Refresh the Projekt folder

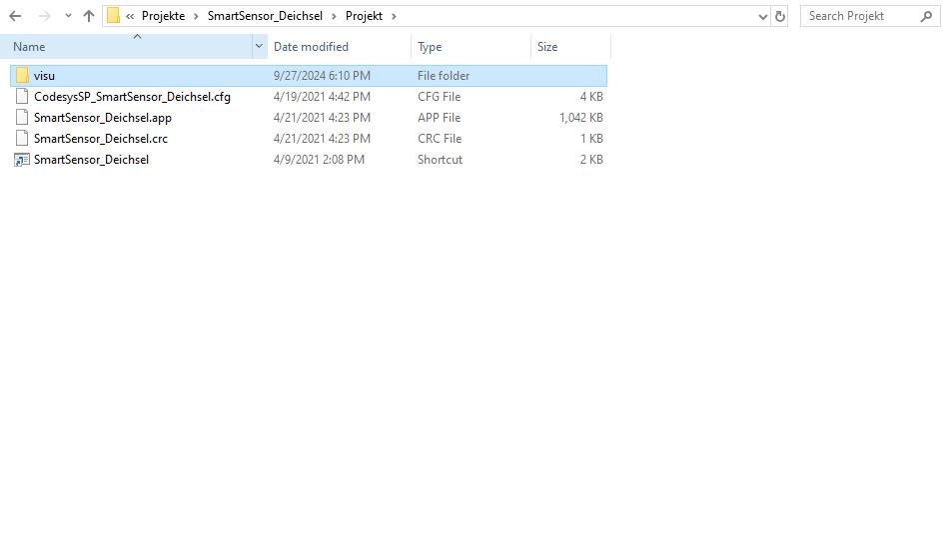(x=780, y=17)
